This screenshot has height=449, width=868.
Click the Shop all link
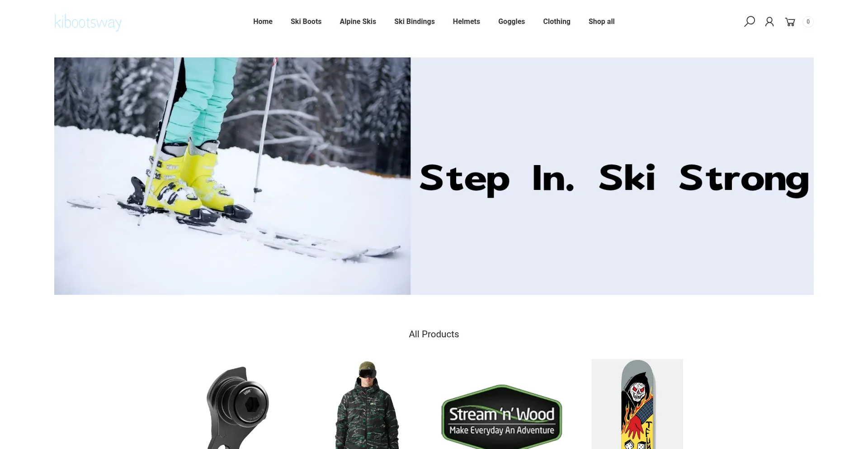[x=602, y=21]
